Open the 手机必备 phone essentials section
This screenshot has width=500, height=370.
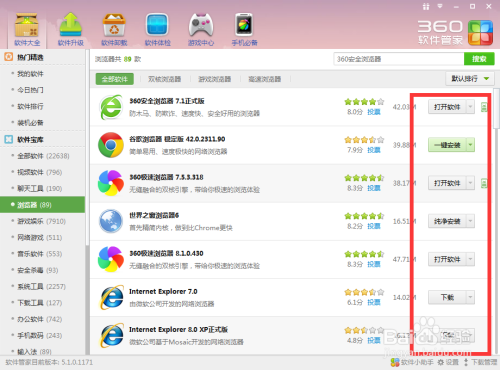pos(244,30)
